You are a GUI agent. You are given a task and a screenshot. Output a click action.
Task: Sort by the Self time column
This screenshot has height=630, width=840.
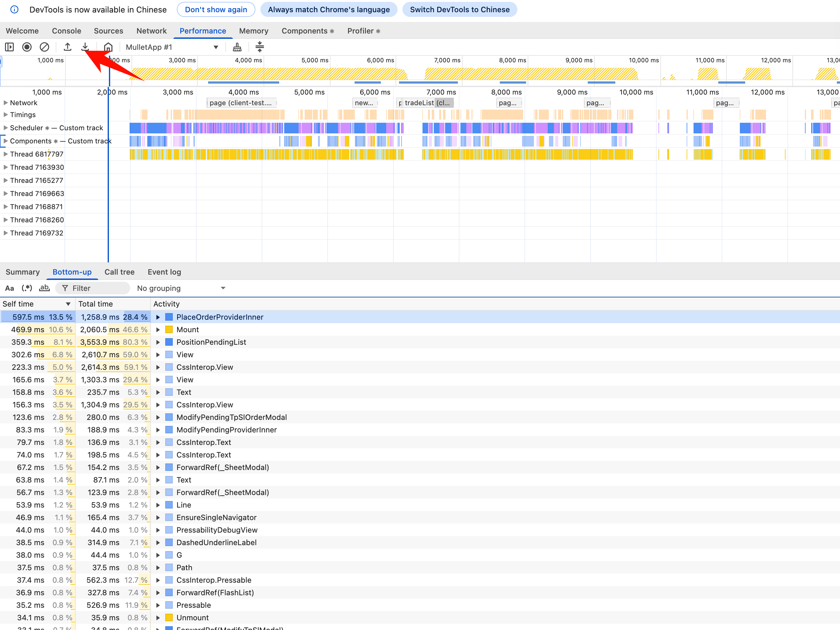pyautogui.click(x=37, y=304)
